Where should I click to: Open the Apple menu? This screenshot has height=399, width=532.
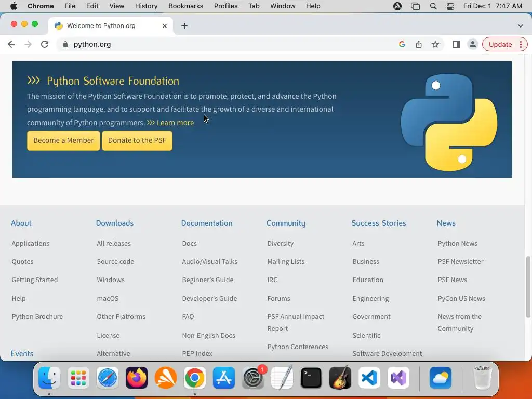[x=14, y=6]
